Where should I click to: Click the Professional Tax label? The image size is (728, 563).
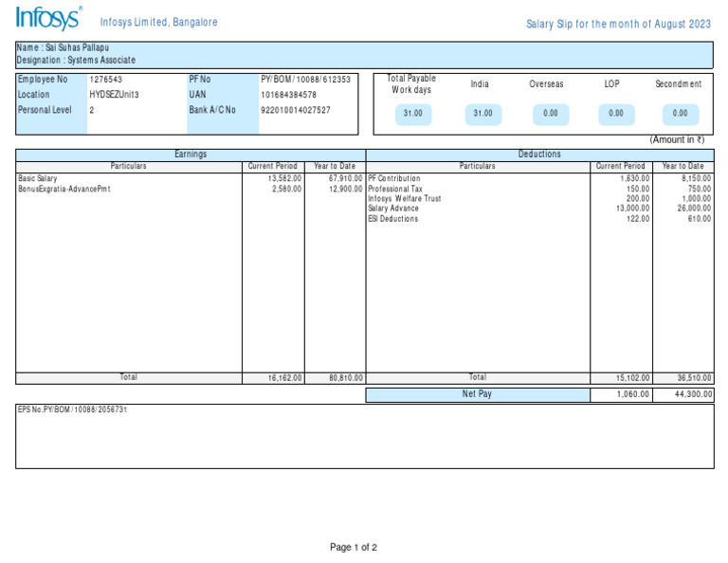[395, 189]
